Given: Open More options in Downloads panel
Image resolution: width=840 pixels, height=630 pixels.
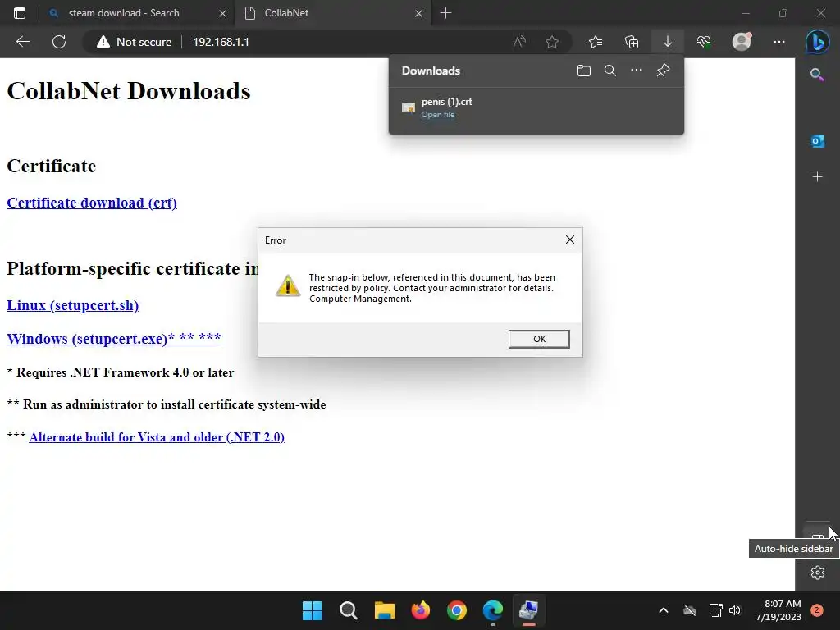Looking at the screenshot, I should pyautogui.click(x=636, y=71).
